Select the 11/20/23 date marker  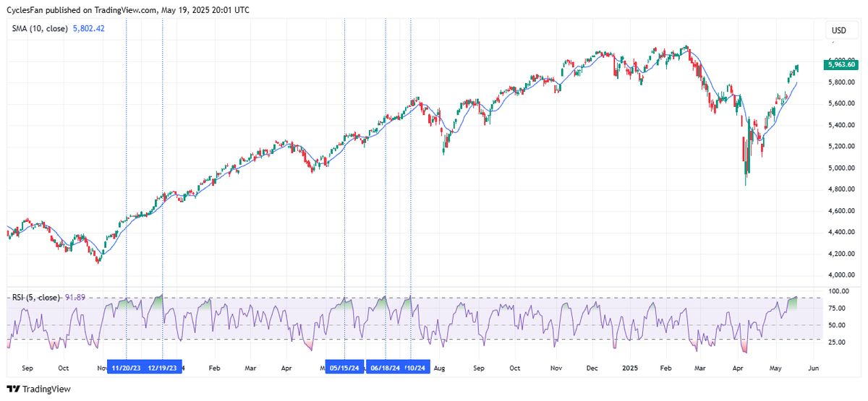(x=126, y=367)
